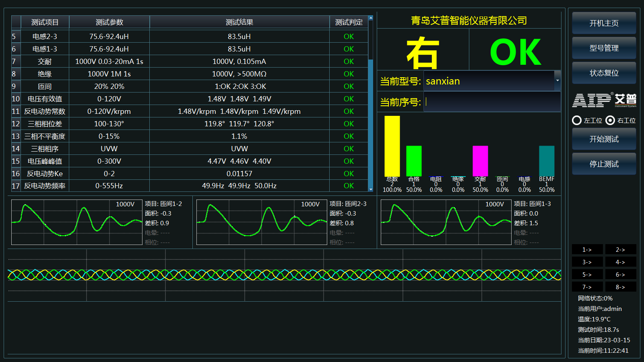The height and width of the screenshot is (362, 644).
Task: Select channel switch button 6->
Action: tap(621, 274)
